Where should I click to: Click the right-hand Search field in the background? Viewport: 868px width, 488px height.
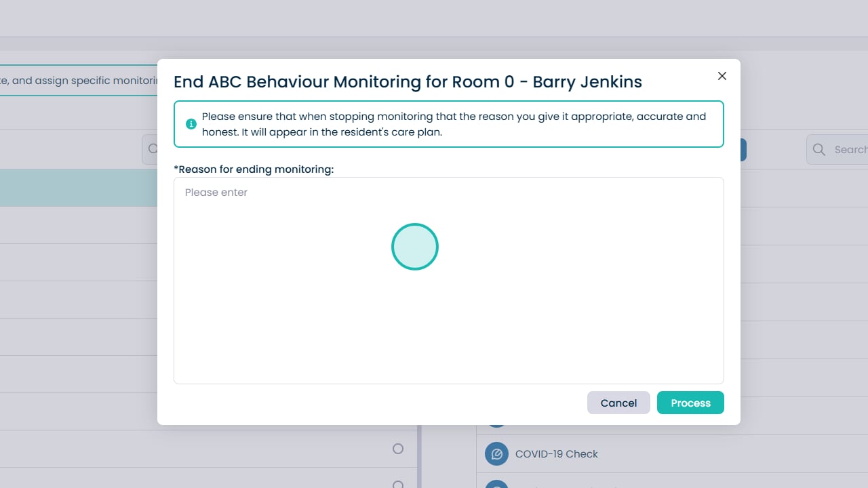tap(837, 150)
